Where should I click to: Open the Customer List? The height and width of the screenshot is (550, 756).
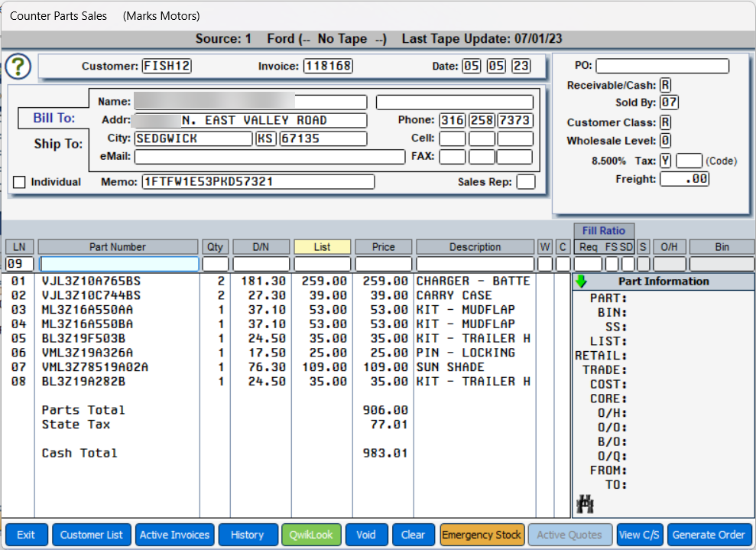pos(92,535)
